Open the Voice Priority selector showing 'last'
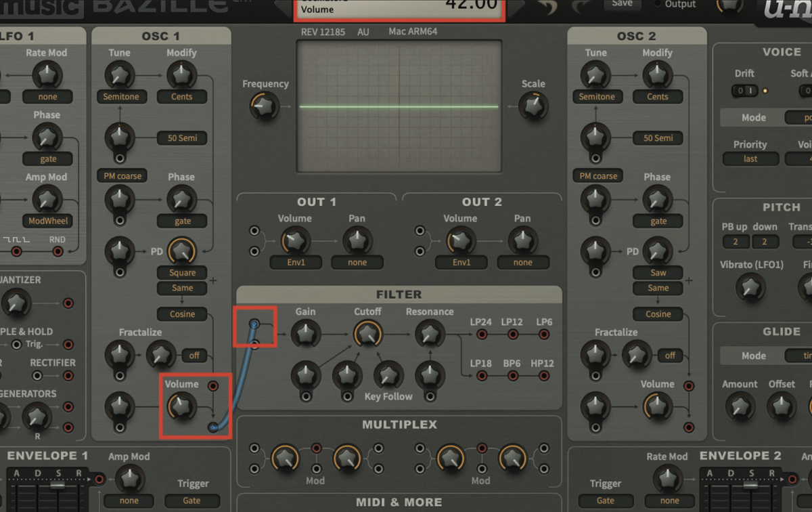This screenshot has width=812, height=512. [750, 158]
